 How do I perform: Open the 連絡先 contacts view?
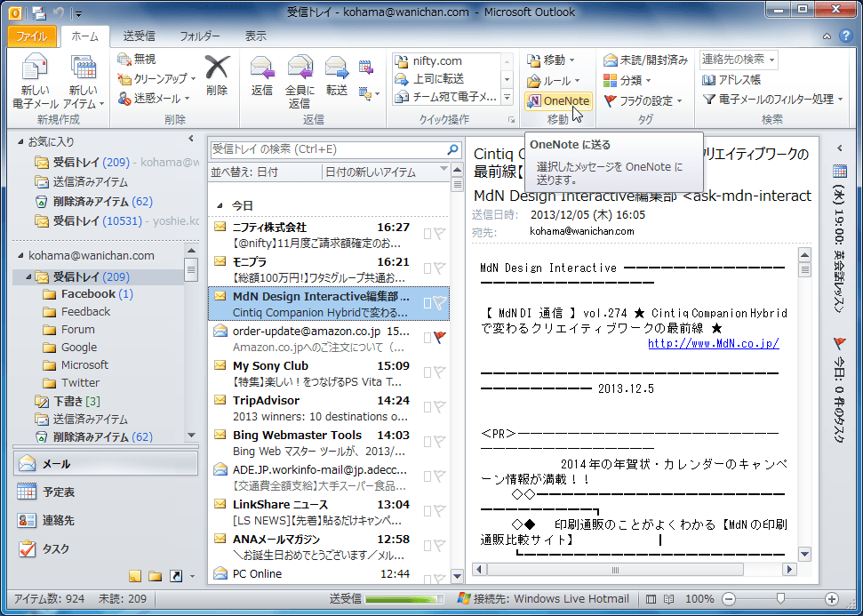coord(106,520)
